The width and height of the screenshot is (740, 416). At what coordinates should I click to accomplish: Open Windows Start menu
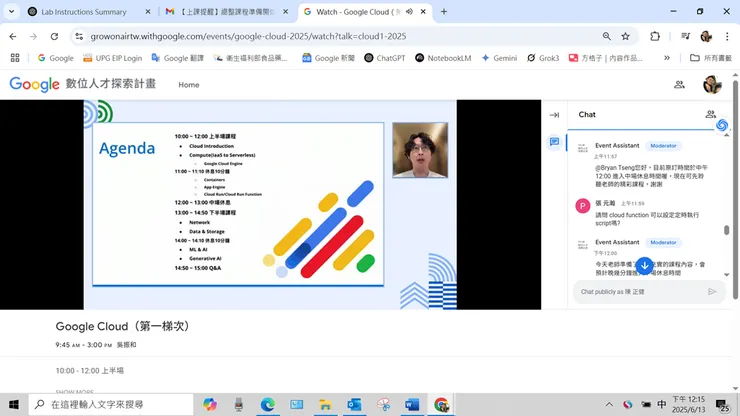point(14,405)
